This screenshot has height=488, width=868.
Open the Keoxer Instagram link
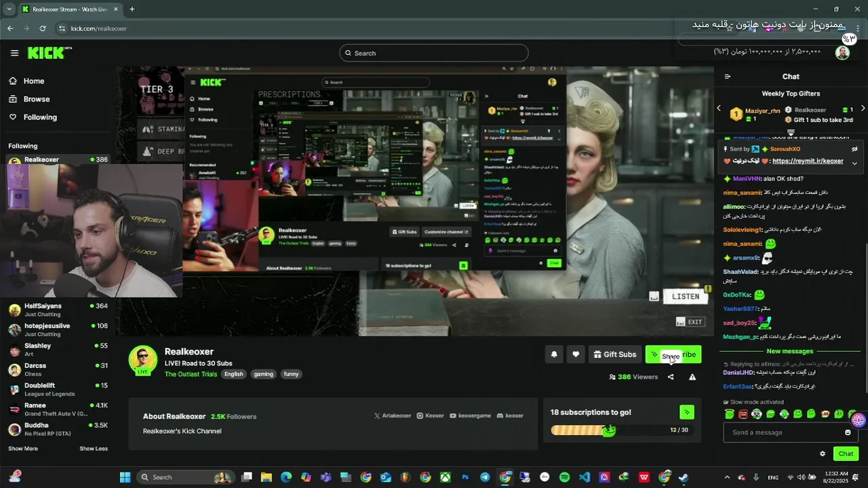click(x=430, y=415)
